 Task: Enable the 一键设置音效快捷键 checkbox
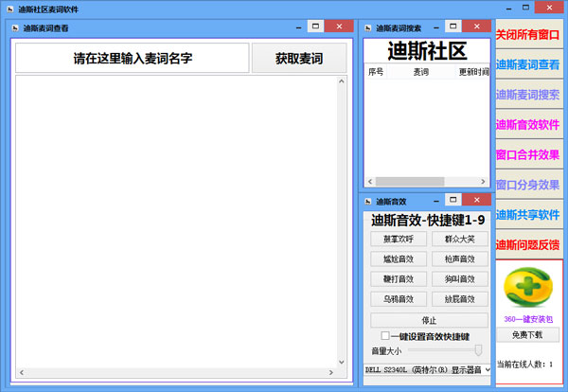coord(385,336)
